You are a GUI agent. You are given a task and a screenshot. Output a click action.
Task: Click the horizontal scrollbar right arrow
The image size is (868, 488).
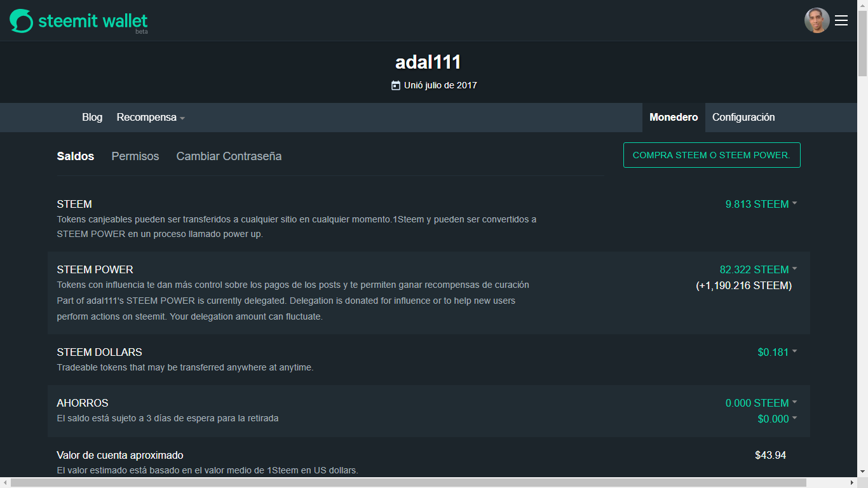tap(851, 483)
